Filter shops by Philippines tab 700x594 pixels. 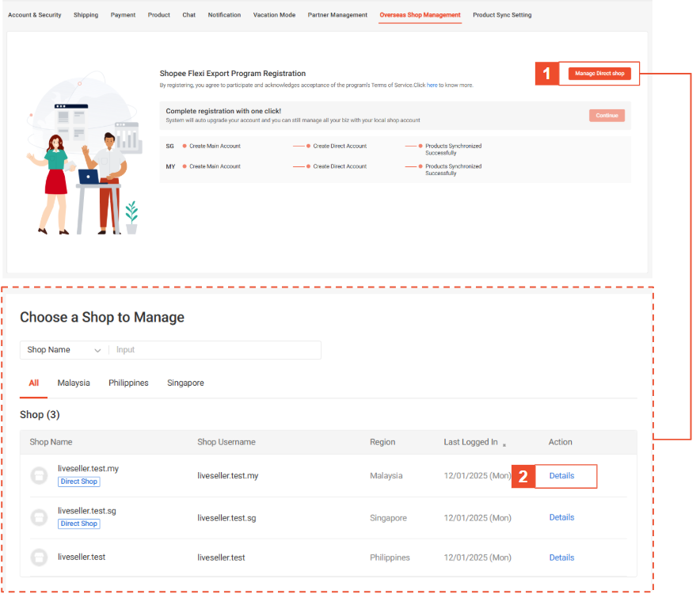(x=128, y=383)
